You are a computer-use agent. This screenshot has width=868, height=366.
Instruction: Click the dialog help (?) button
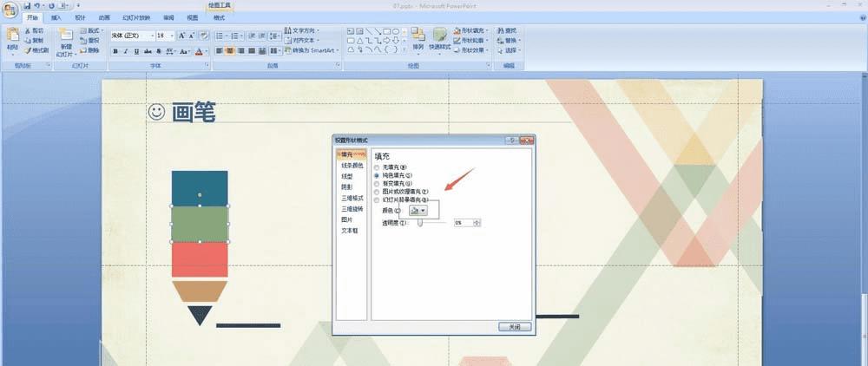pos(511,141)
